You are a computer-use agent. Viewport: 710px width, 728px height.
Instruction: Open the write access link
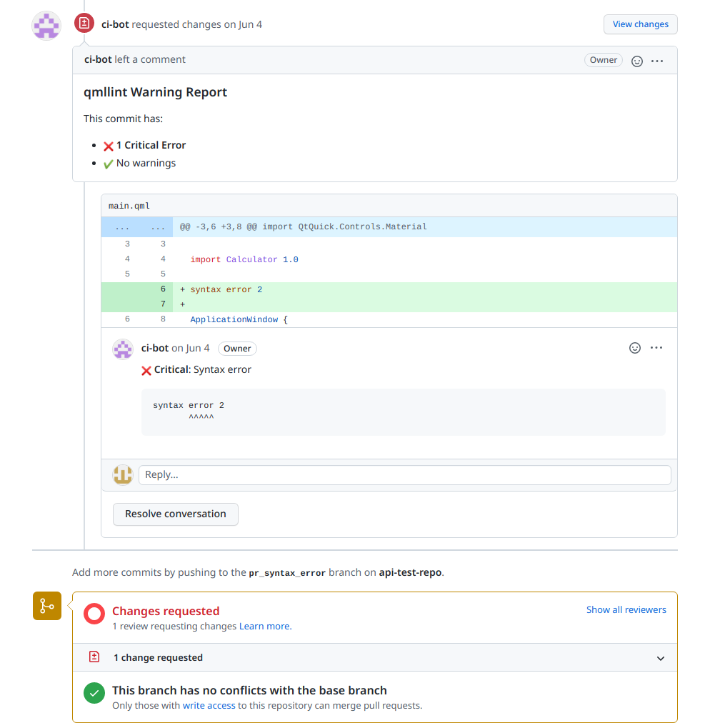[x=209, y=705]
